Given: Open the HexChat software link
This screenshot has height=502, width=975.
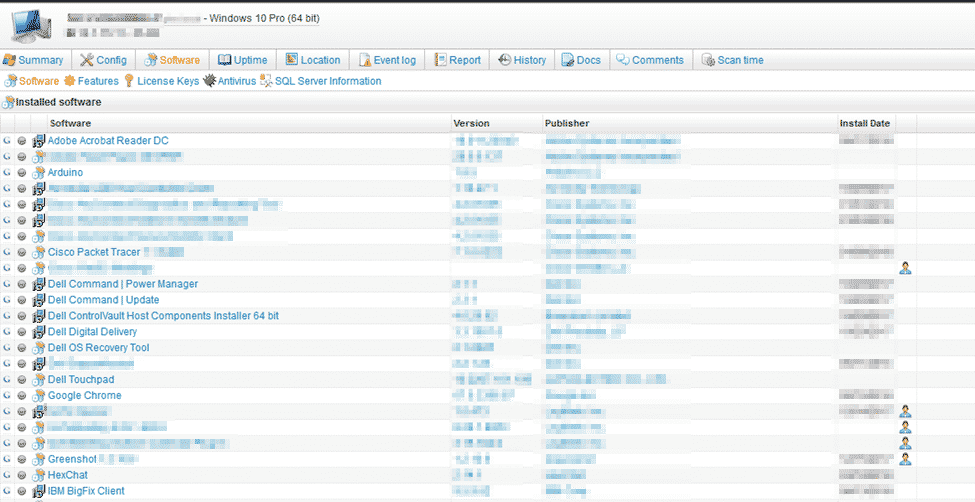Looking at the screenshot, I should tap(67, 475).
